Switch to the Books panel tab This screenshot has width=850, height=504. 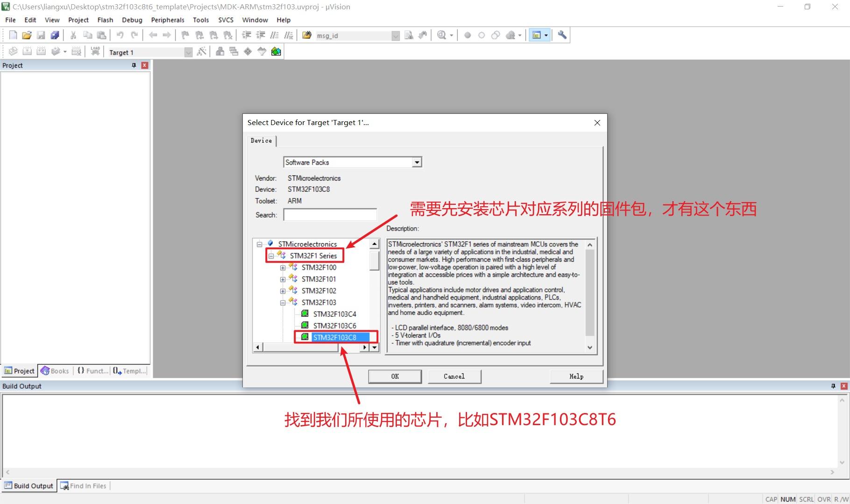pos(55,371)
